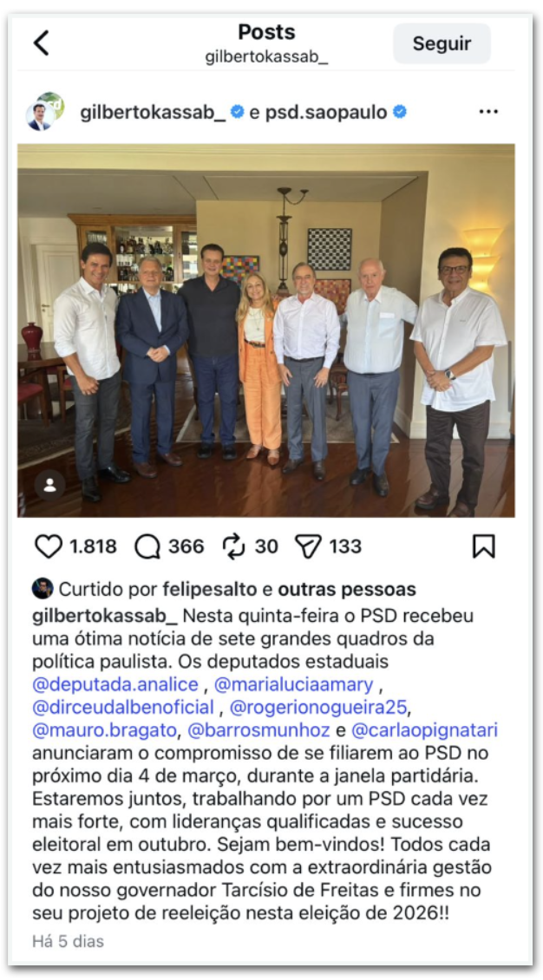The width and height of the screenshot is (543, 980).
Task: Show tagged people icon on photo
Action: pyautogui.click(x=50, y=485)
